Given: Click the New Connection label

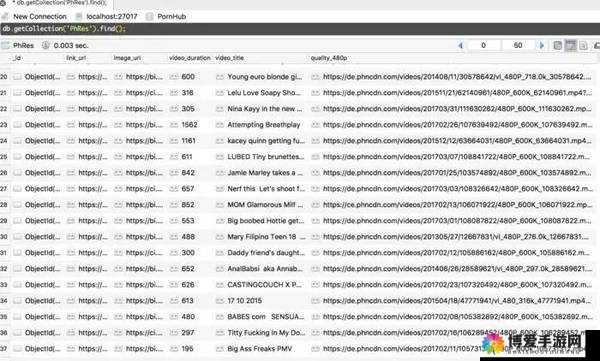Looking at the screenshot, I should pos(40,16).
